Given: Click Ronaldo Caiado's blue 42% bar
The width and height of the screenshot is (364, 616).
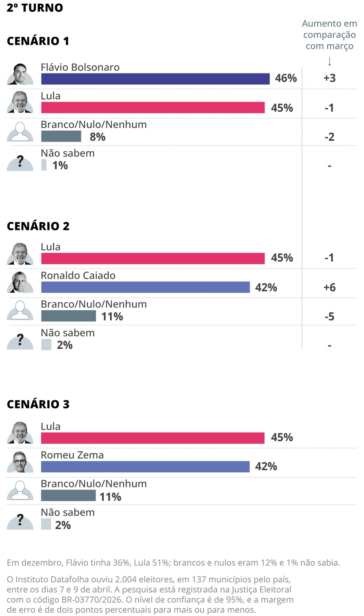Looking at the screenshot, I should tap(145, 287).
